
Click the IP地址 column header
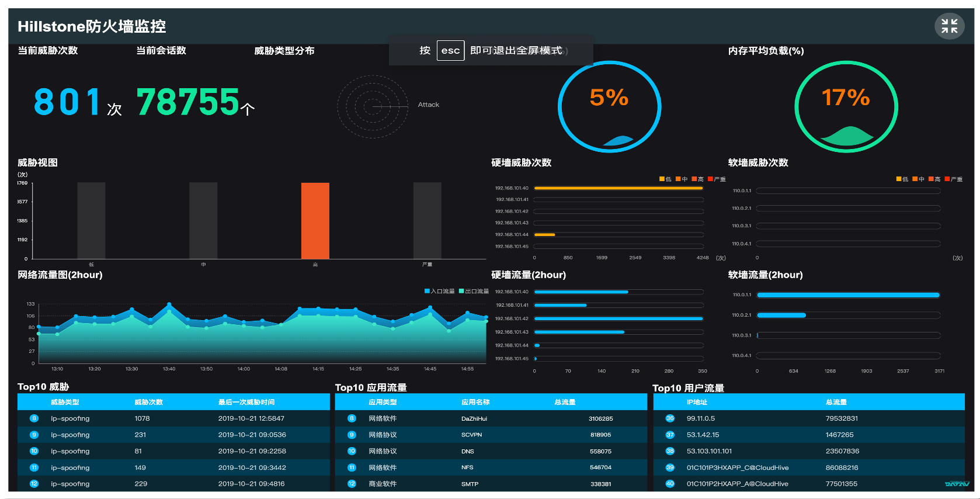[x=697, y=402]
